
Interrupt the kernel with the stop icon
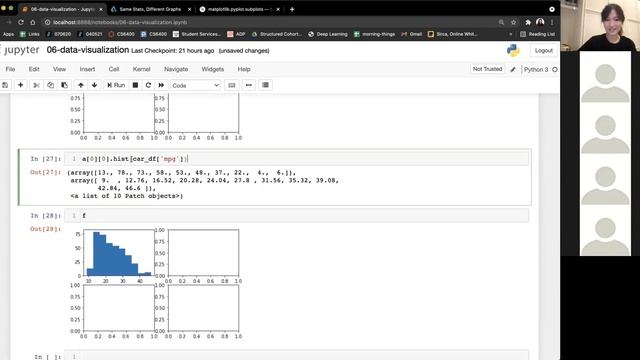pos(135,85)
